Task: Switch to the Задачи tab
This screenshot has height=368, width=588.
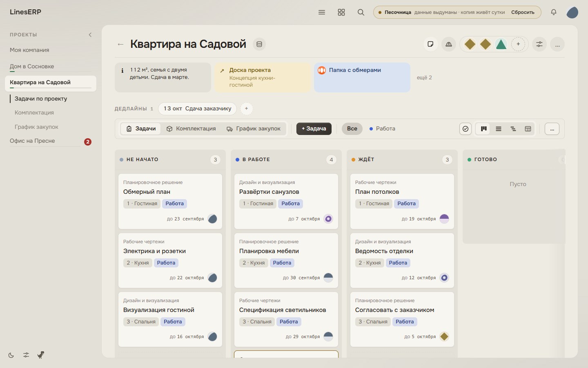Action: coord(141,129)
